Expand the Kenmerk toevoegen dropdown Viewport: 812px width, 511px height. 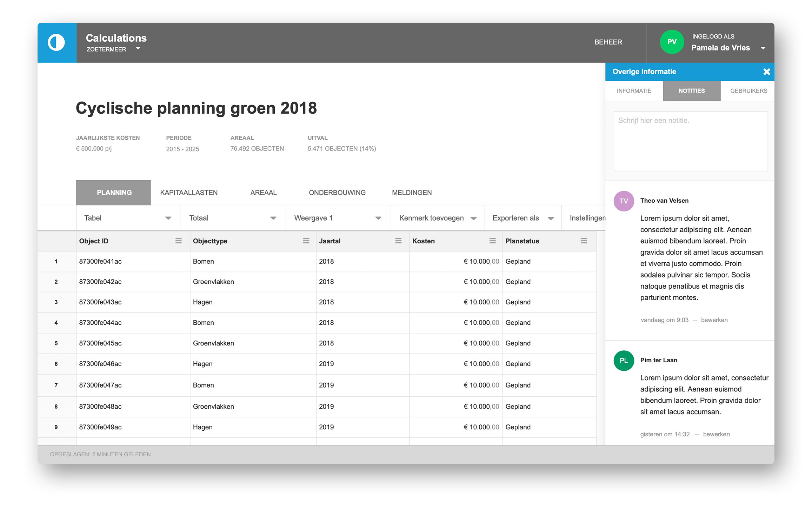pos(437,218)
